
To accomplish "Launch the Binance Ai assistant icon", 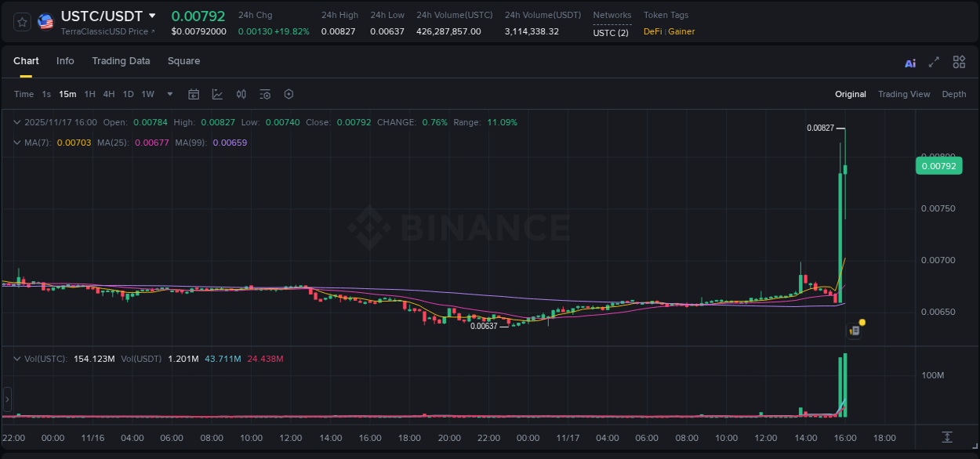I will coord(910,62).
